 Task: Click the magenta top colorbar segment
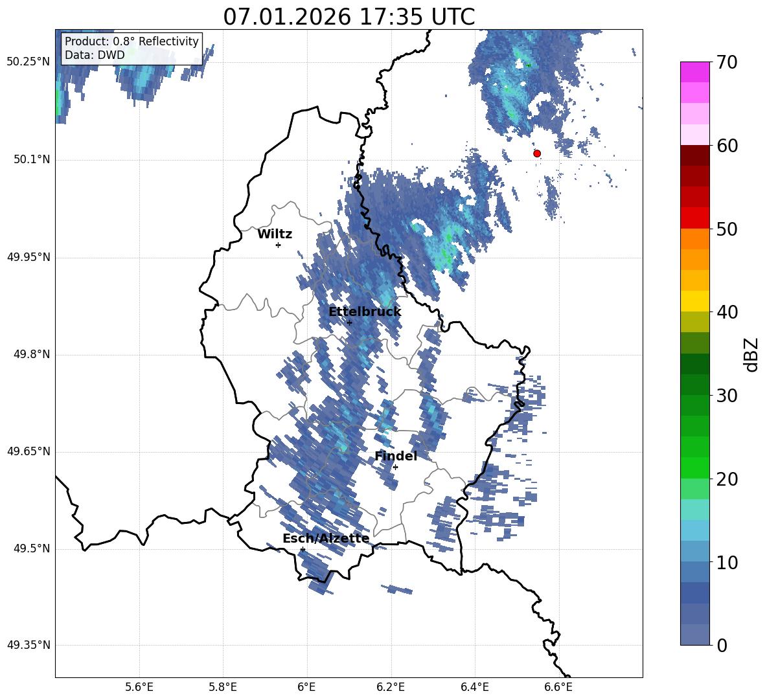(694, 73)
